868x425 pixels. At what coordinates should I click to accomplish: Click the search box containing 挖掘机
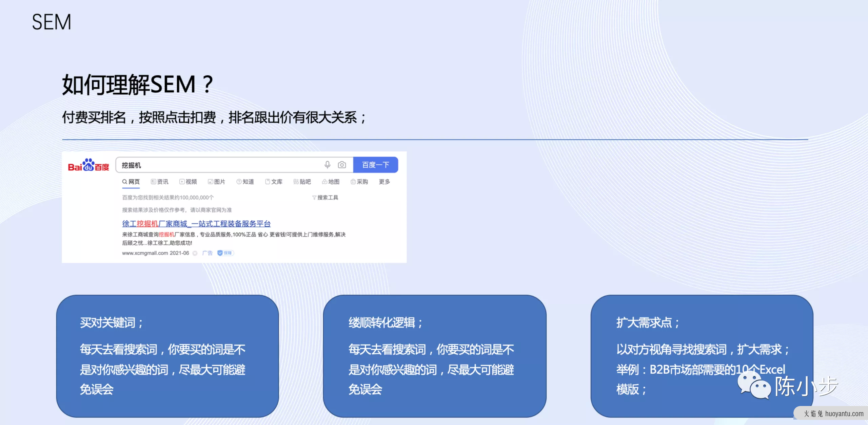(234, 165)
